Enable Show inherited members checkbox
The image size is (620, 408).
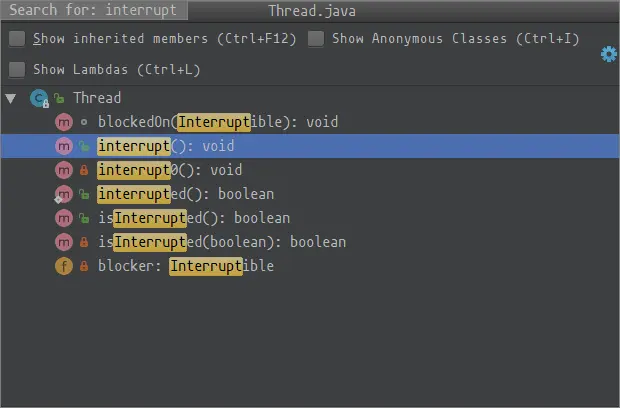[x=17, y=39]
